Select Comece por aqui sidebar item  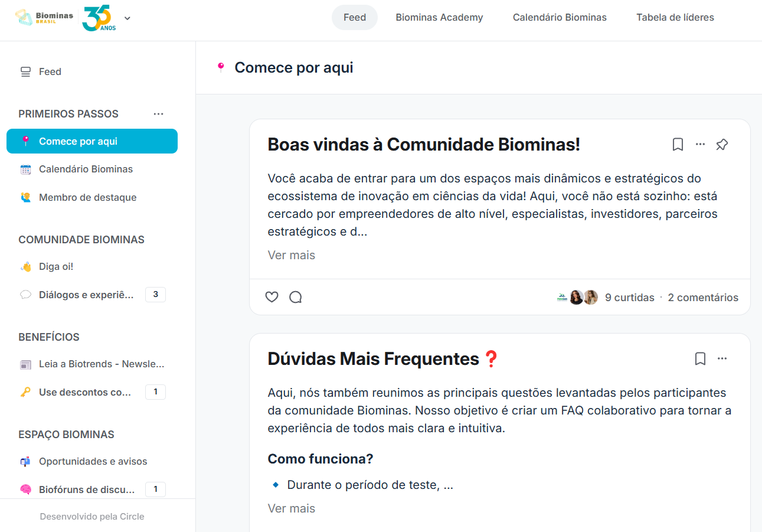(92, 141)
